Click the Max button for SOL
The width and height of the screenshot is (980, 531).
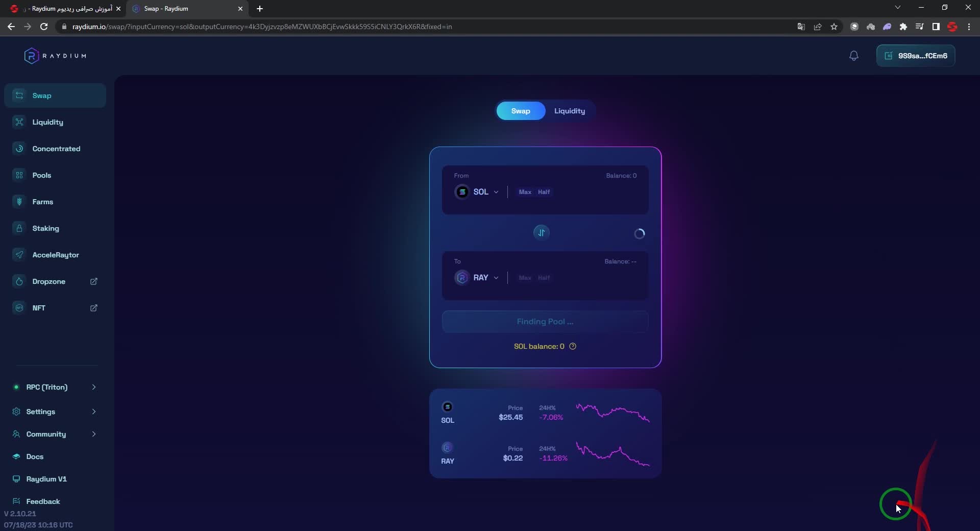pyautogui.click(x=525, y=192)
